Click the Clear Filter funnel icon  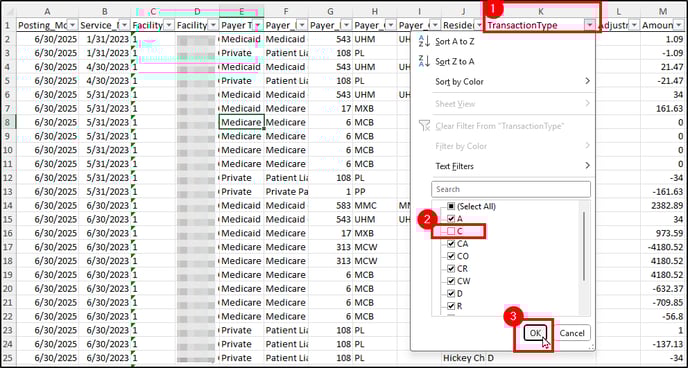coord(424,126)
